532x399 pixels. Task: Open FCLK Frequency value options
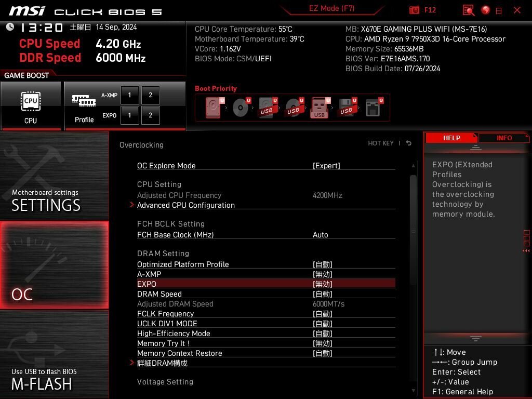point(322,314)
